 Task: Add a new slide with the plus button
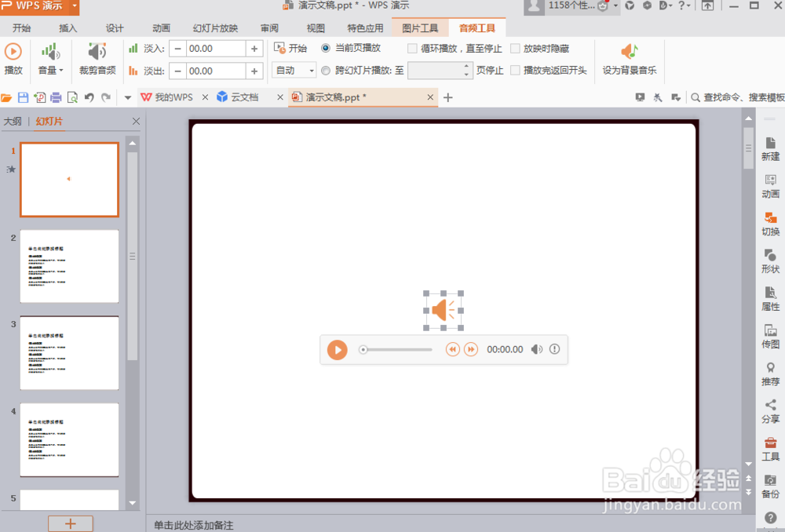point(71,523)
